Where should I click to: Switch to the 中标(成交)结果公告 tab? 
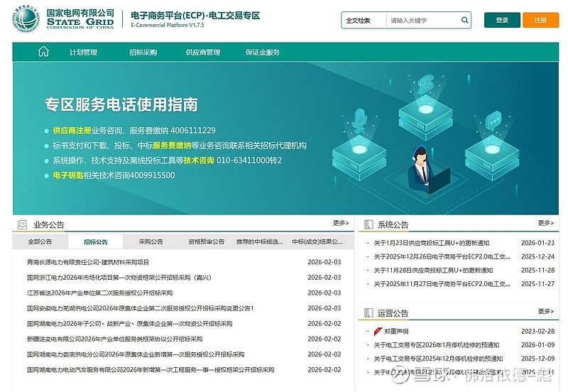coord(317,241)
